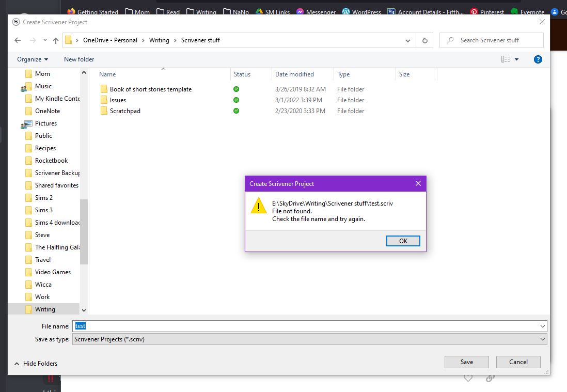Open NaNo bookmark folder in browser behind

click(236, 12)
